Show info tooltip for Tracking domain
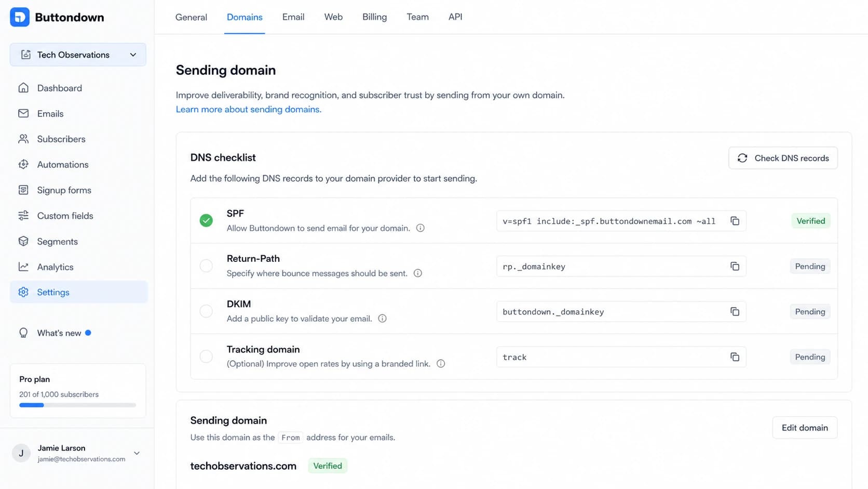Screen dimensions: 868x489 coord(441,364)
